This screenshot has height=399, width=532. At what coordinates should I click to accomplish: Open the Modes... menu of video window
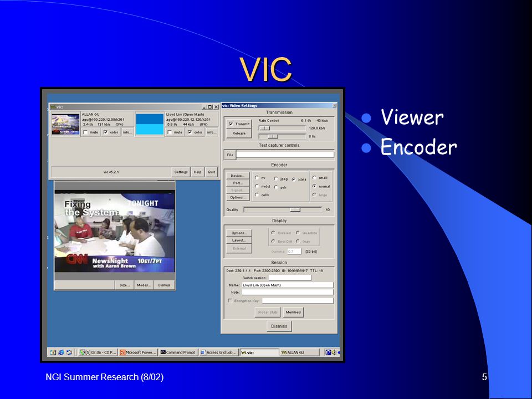click(144, 285)
